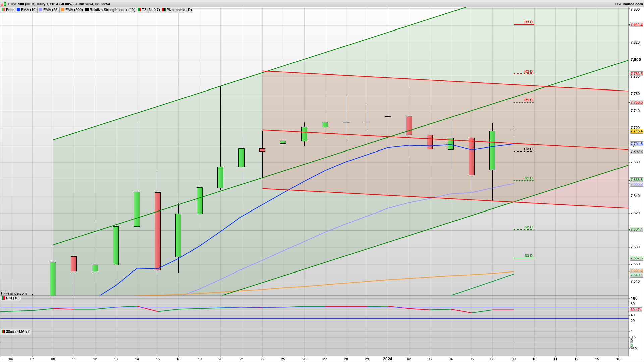Click the 2024 year label on time axis
The width and height of the screenshot is (644, 362).
pyautogui.click(x=388, y=359)
